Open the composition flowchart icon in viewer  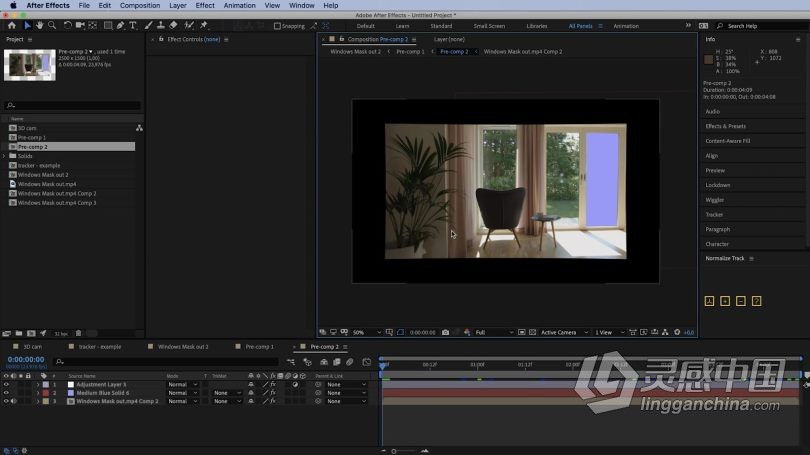(665, 332)
